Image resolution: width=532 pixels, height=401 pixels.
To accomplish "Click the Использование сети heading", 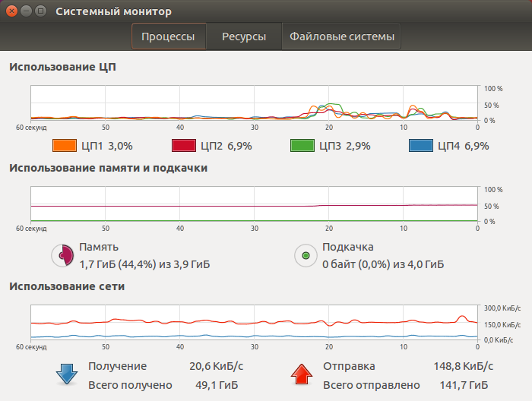I will (x=67, y=286).
